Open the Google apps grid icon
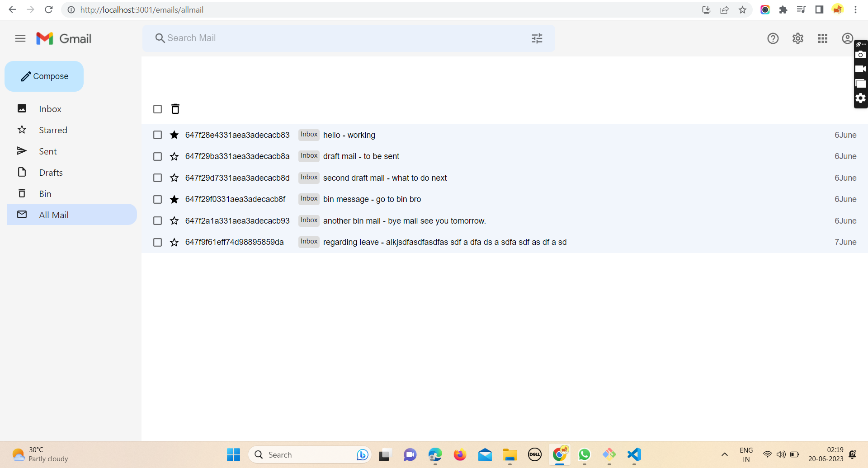The image size is (868, 468). [822, 38]
